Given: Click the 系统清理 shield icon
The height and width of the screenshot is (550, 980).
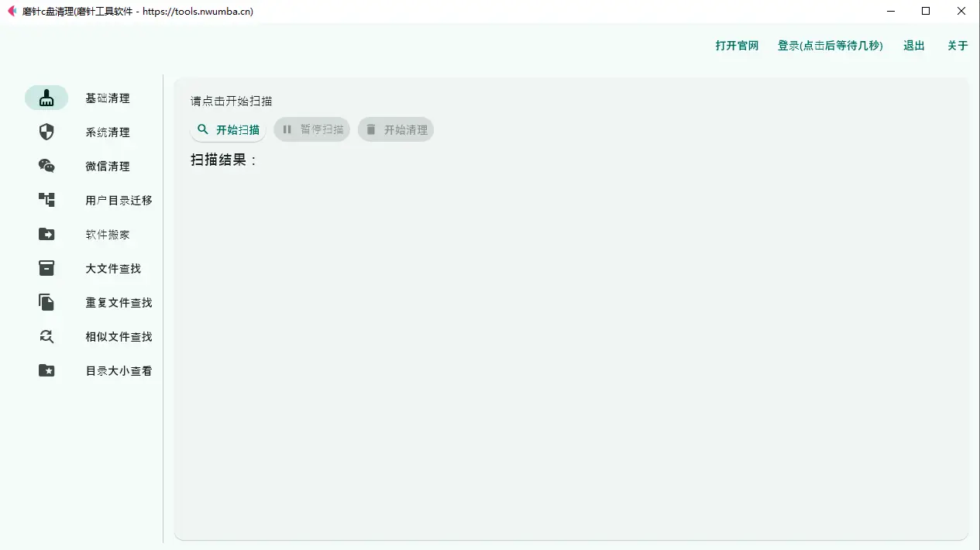Looking at the screenshot, I should click(x=46, y=132).
